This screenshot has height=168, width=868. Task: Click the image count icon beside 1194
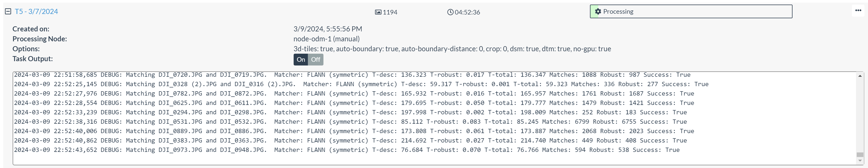378,12
